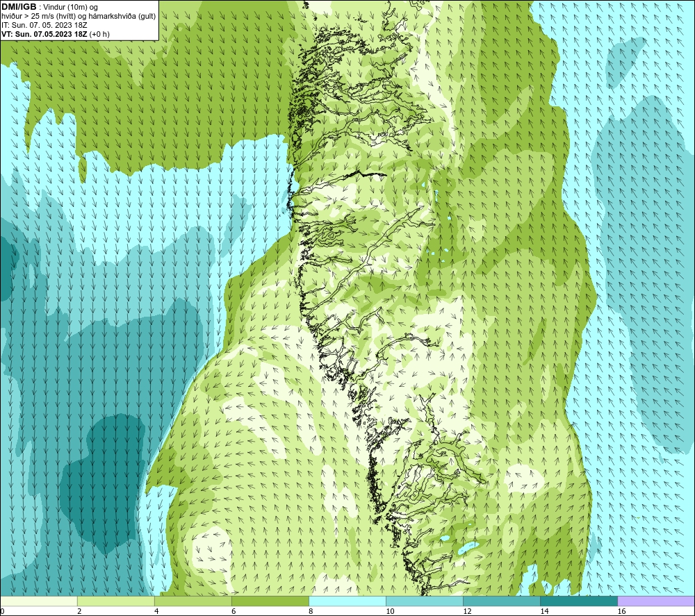Click the scale label "10"

(390, 612)
